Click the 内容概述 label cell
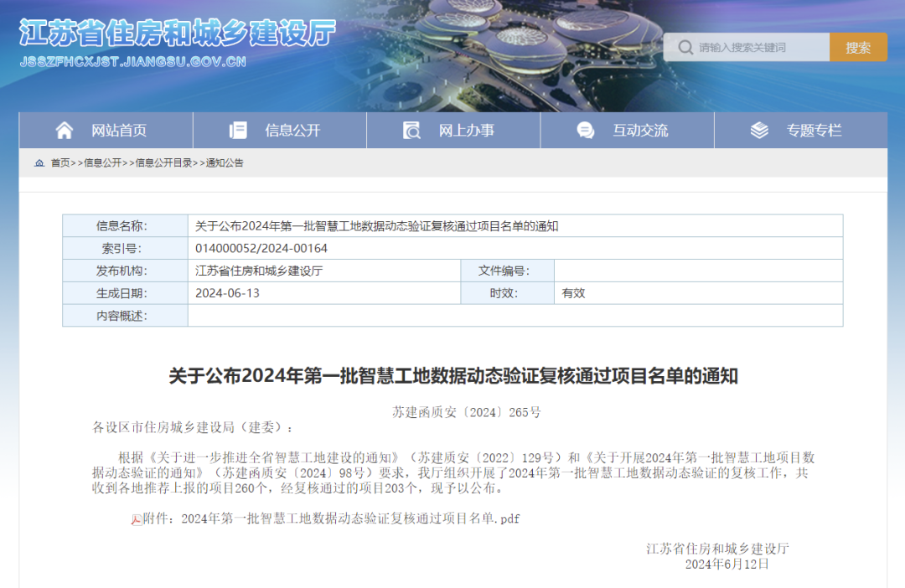 (125, 316)
